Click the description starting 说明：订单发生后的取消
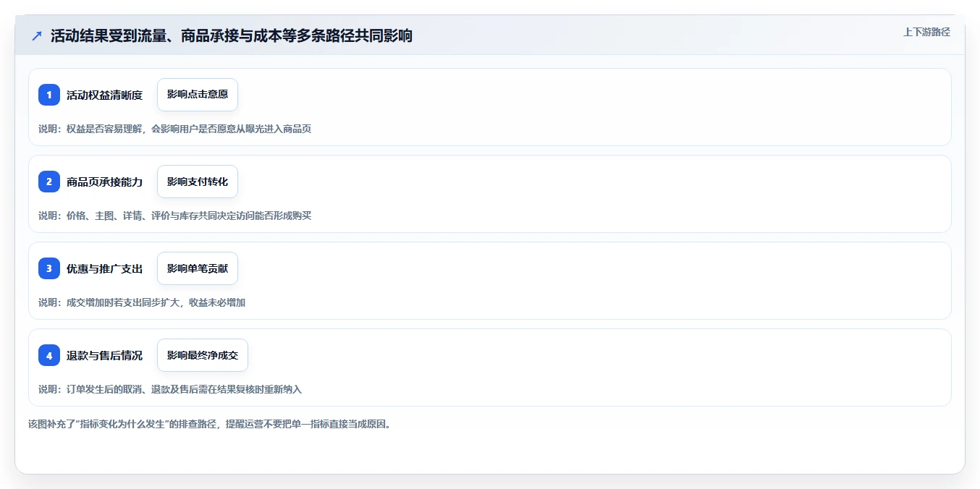Viewport: 980px width, 489px height. tap(170, 389)
